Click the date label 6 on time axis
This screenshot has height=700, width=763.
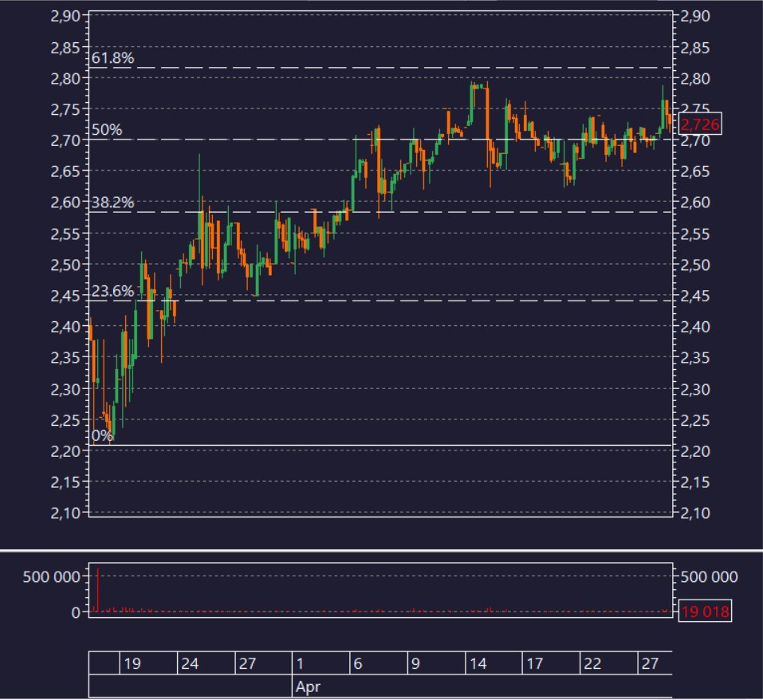[358, 663]
